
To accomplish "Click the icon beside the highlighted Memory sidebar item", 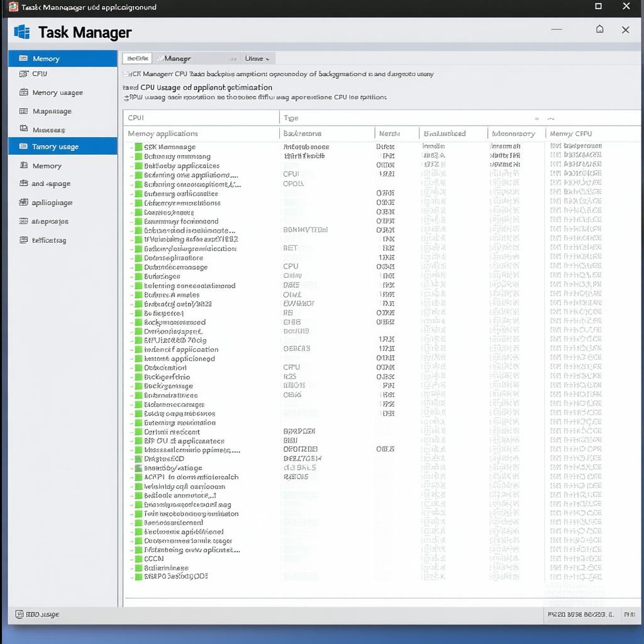I will (23, 58).
